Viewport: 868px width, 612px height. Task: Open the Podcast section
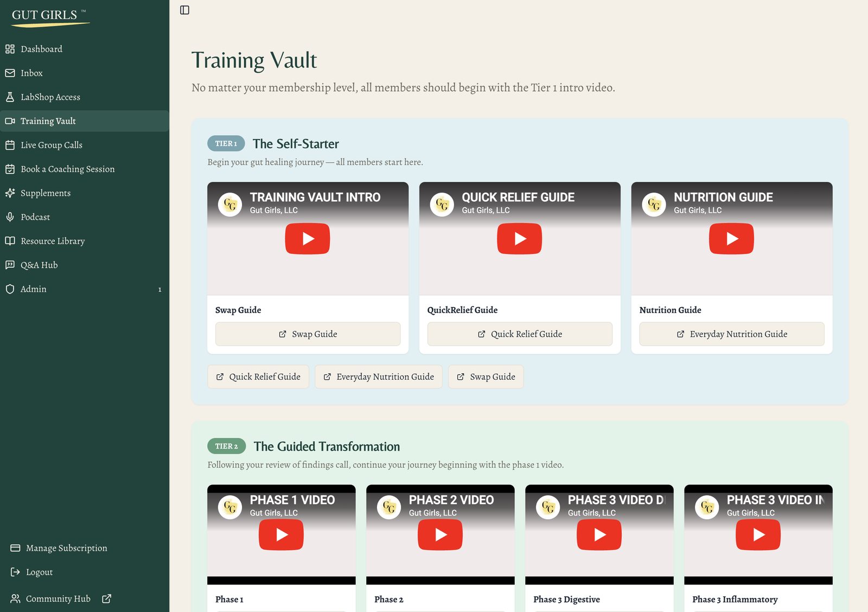85,217
